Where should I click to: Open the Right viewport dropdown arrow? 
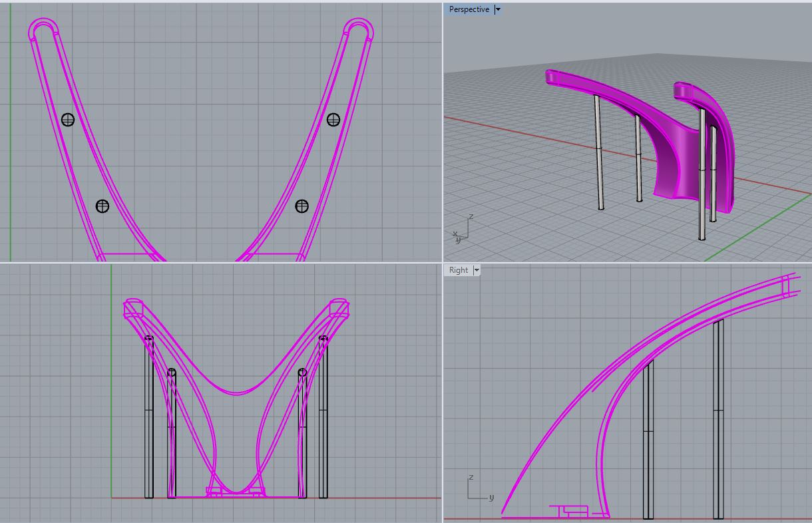click(x=477, y=270)
